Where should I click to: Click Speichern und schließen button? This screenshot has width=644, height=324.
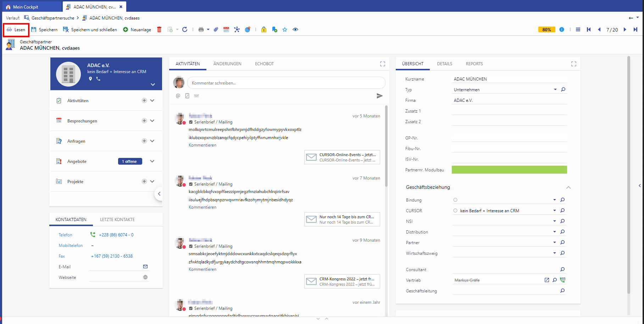pos(90,29)
